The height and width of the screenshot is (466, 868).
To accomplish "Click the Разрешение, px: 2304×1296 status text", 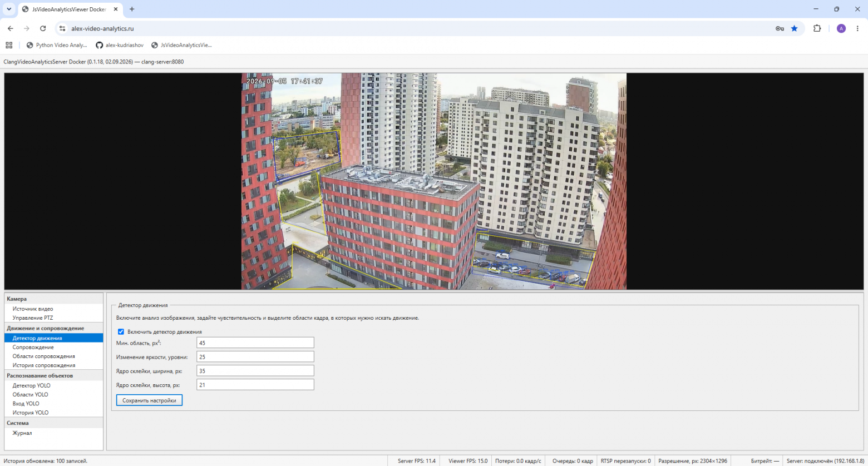I will tap(693, 461).
